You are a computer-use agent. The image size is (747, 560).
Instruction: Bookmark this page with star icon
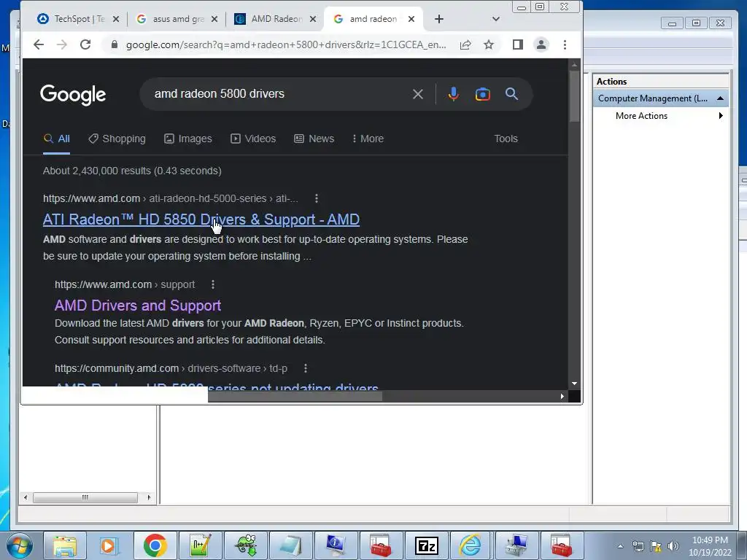click(x=489, y=44)
